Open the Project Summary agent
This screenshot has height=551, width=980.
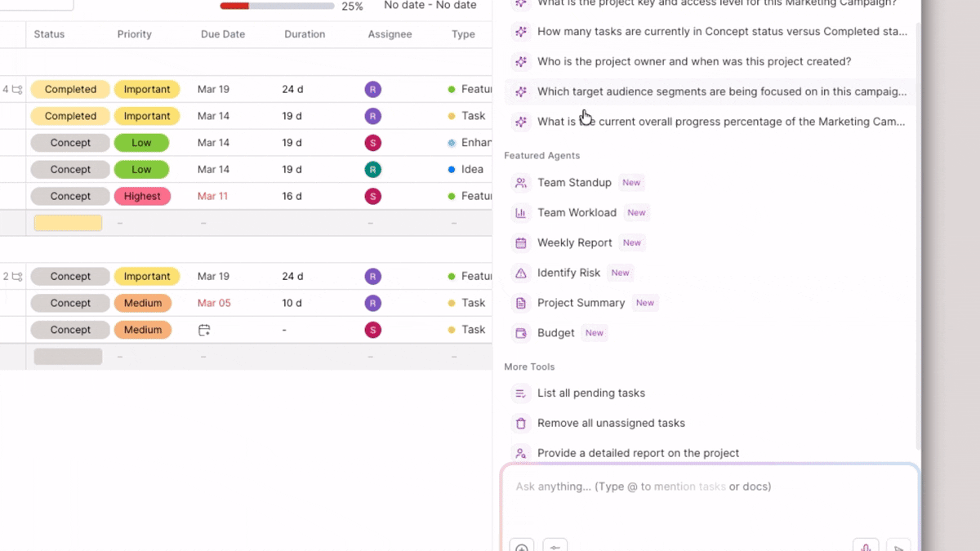pos(580,303)
